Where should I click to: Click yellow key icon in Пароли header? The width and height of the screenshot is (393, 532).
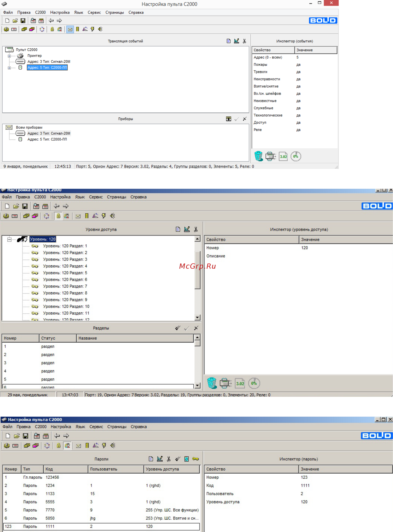coord(195,459)
